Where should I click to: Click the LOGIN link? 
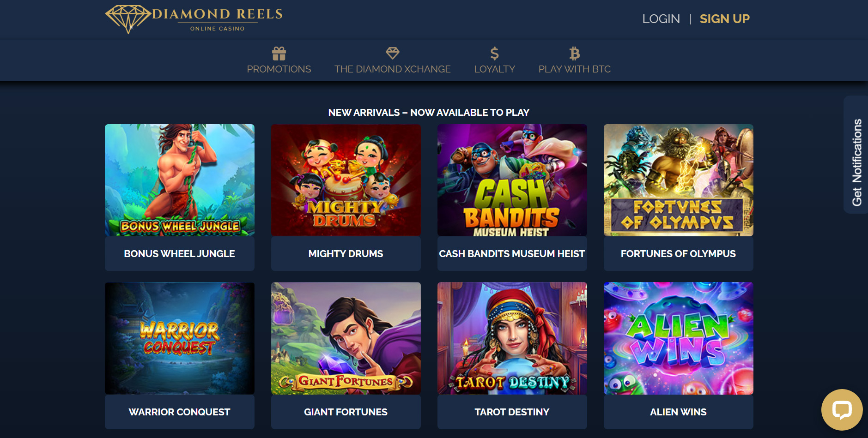[x=661, y=19]
